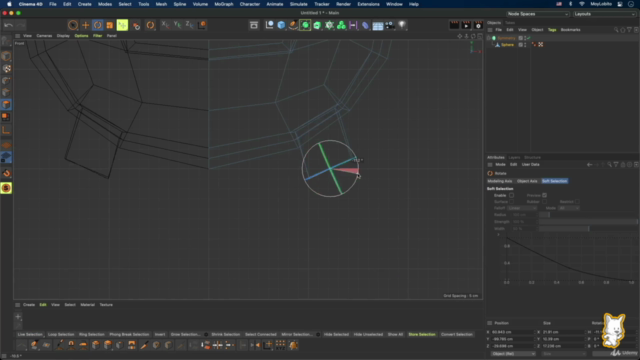The image size is (640, 360).
Task: Open viewport Cameras menu
Action: pos(44,36)
